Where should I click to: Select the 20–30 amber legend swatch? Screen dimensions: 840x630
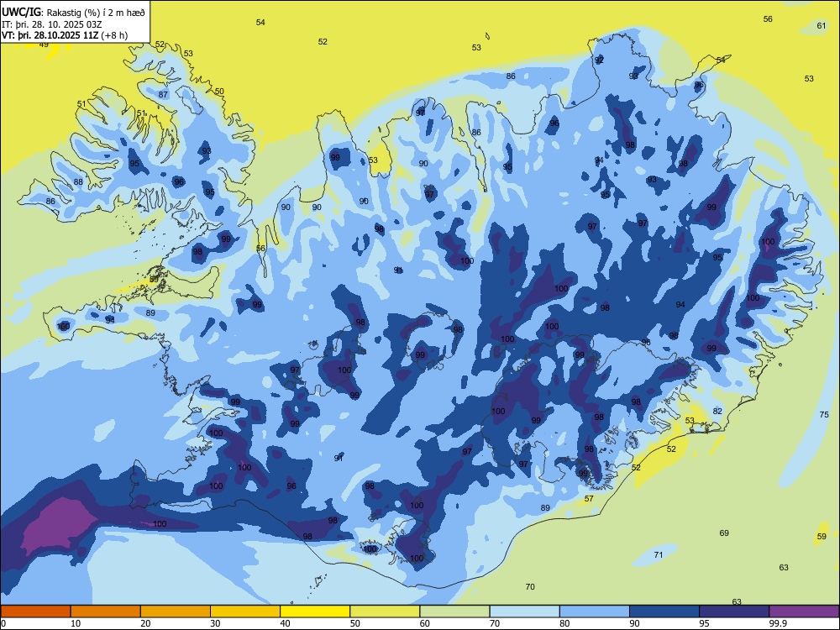(176, 612)
